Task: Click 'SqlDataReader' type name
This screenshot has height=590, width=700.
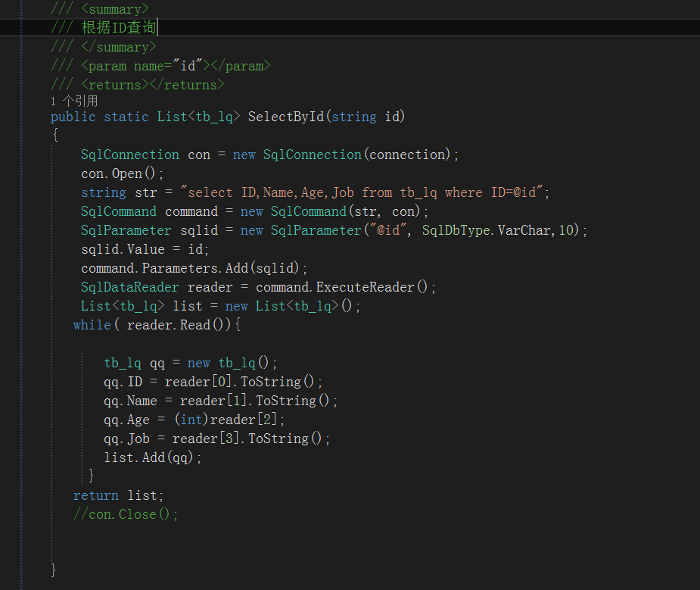Action: (x=129, y=287)
